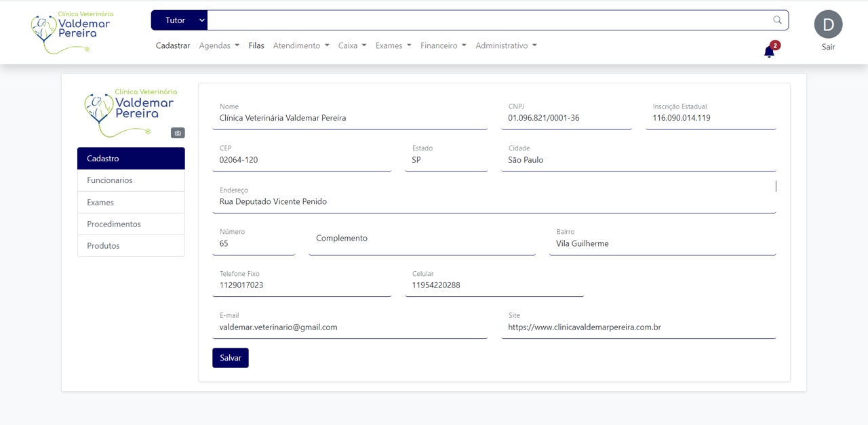Click the Sair logout link
This screenshot has height=425, width=868.
pyautogui.click(x=828, y=47)
